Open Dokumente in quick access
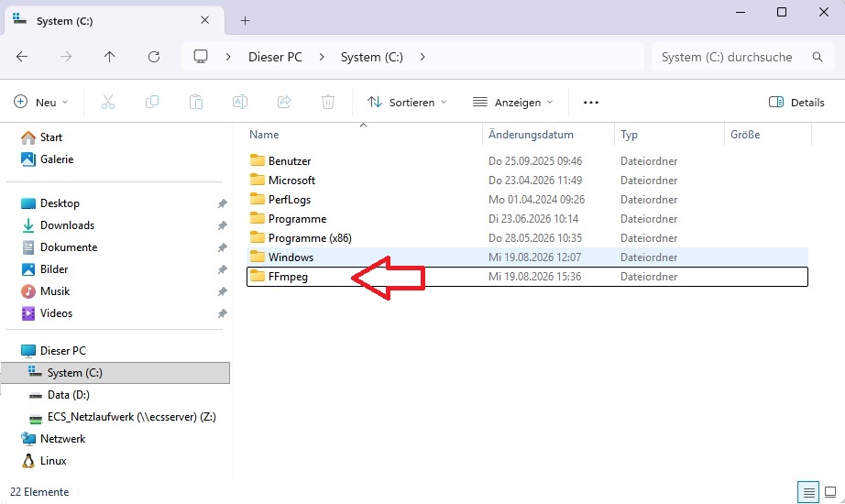Image resolution: width=845 pixels, height=504 pixels. point(59,247)
